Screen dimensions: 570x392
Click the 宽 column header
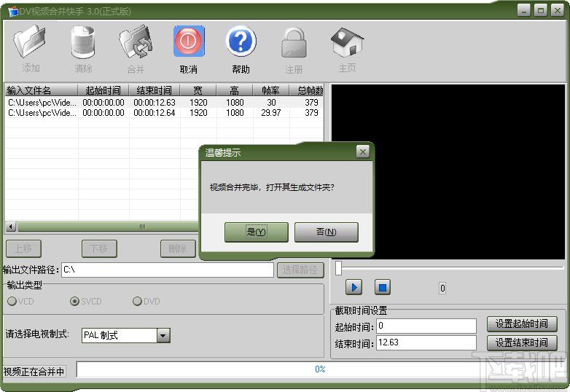198,90
